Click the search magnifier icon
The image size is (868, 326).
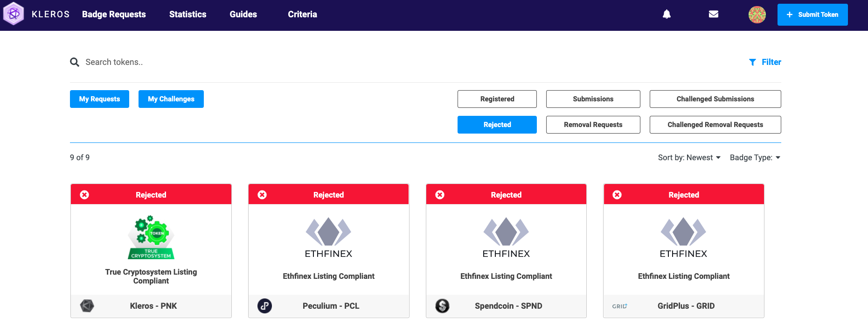click(75, 62)
